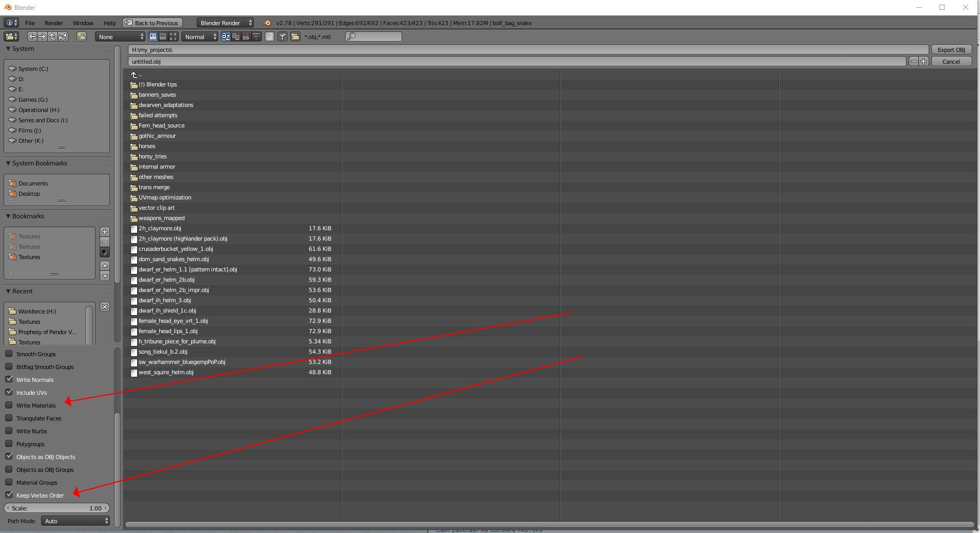The height and width of the screenshot is (533, 980).
Task: Toggle folder filter icon
Action: tap(295, 36)
